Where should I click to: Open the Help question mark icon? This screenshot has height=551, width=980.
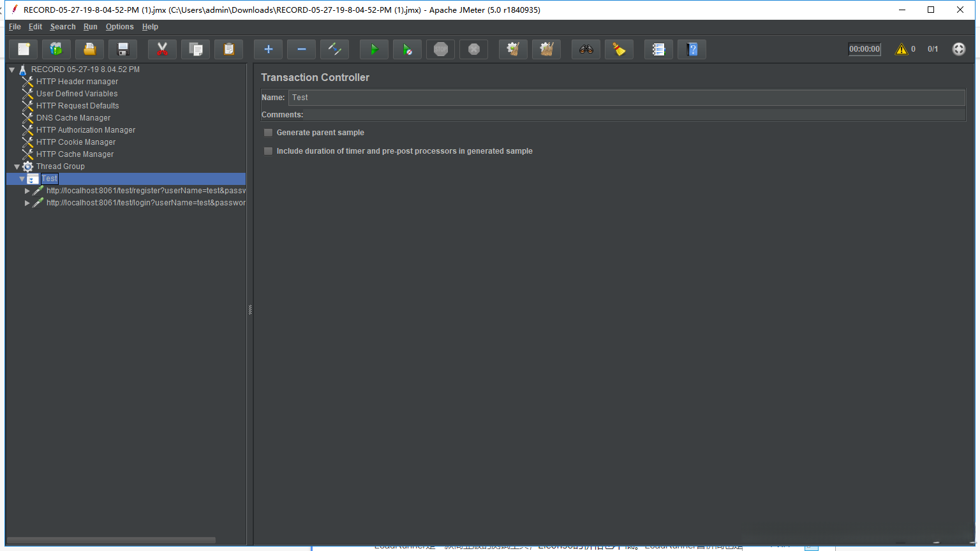point(692,49)
